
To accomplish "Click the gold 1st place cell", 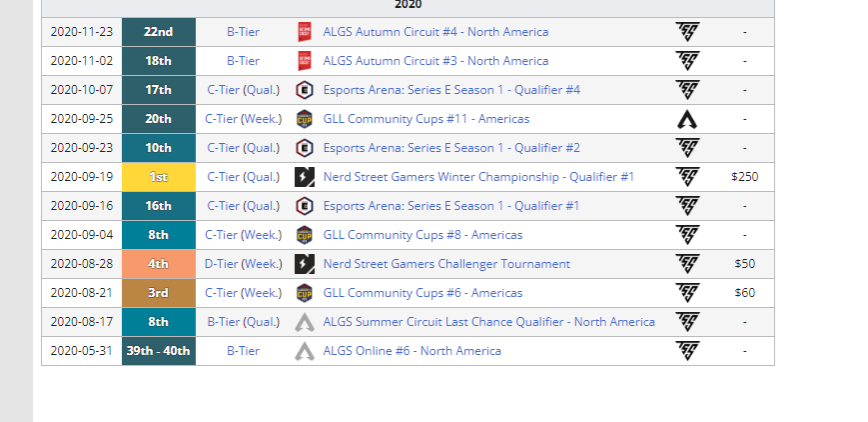I will [x=158, y=177].
